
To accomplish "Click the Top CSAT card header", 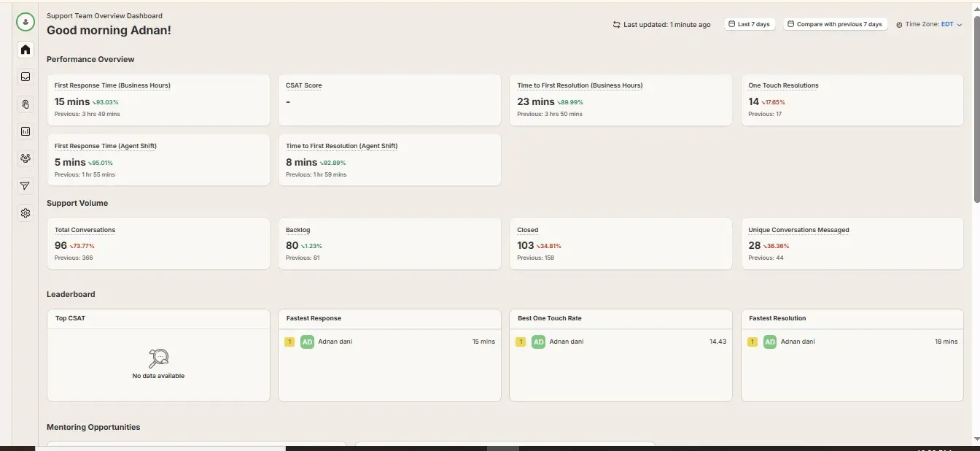I will point(158,319).
